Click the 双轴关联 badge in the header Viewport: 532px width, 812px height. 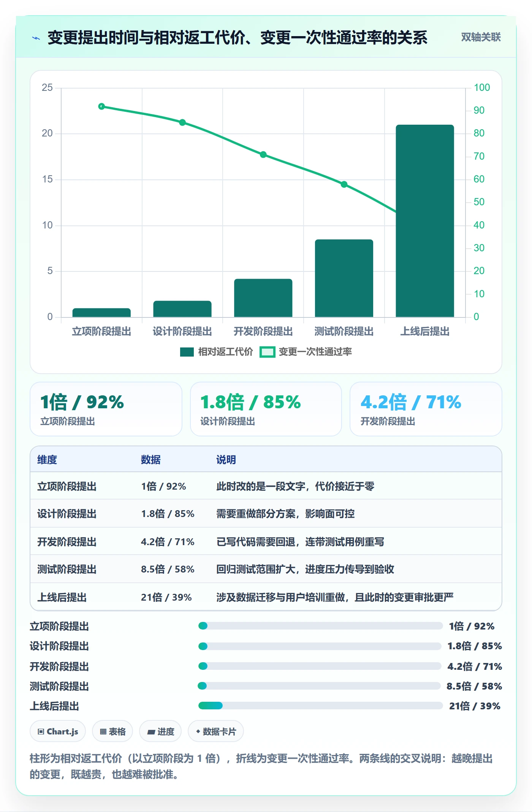pos(481,37)
